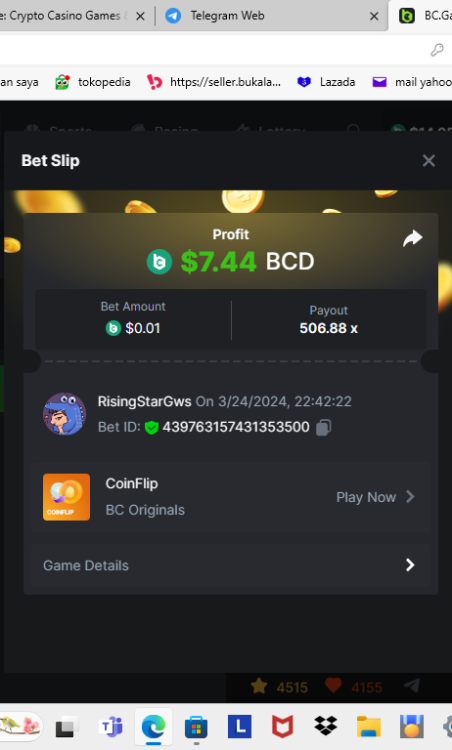
Task: Close the Telegram Web browser tab
Action: tap(374, 16)
